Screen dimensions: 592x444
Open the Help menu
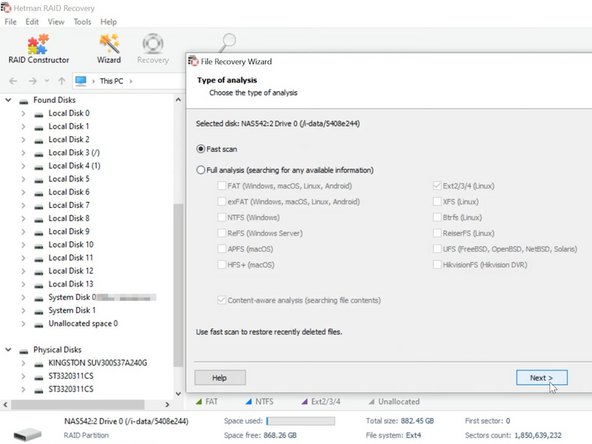click(108, 22)
